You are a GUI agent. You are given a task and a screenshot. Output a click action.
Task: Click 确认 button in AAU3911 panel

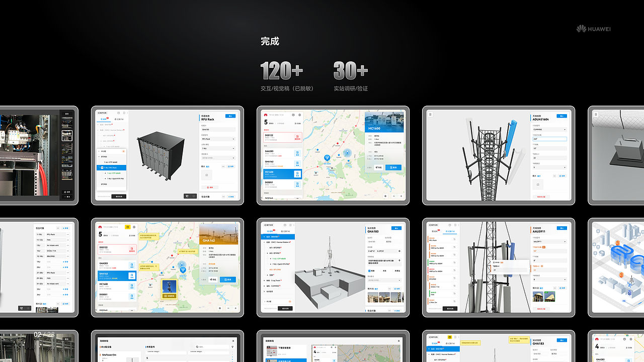point(562,228)
